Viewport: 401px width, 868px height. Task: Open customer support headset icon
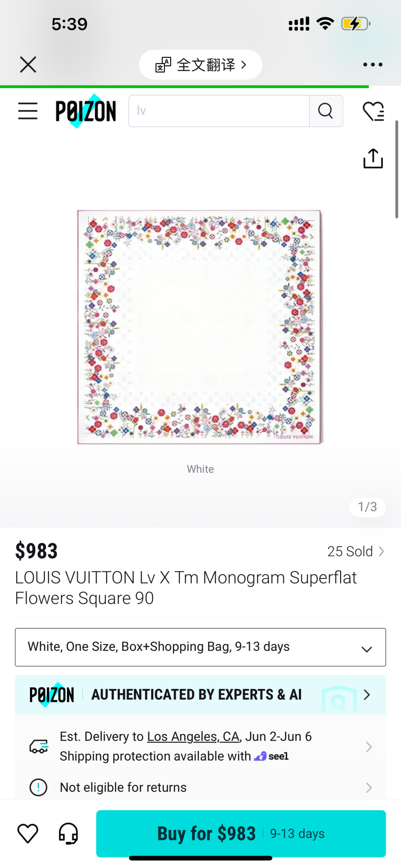tap(68, 833)
